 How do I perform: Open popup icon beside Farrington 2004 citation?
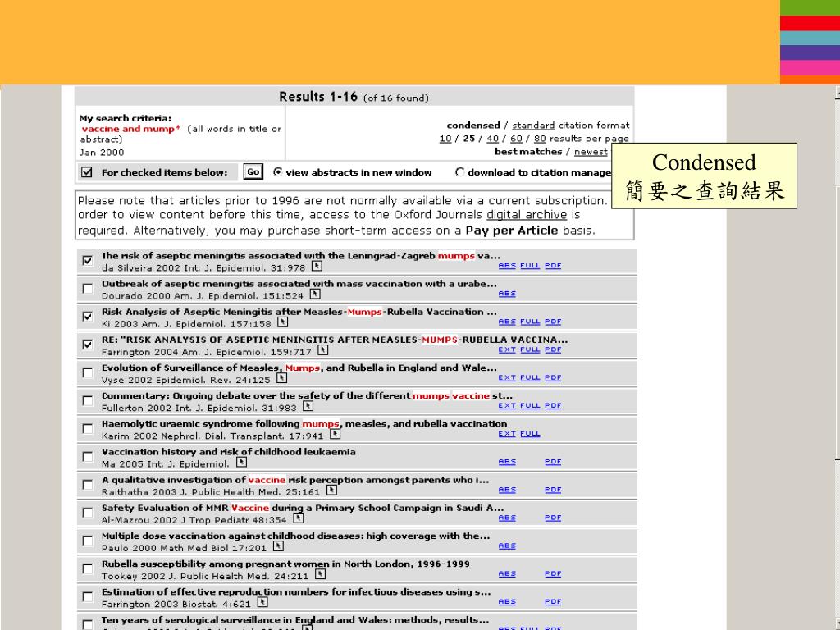[x=322, y=349]
